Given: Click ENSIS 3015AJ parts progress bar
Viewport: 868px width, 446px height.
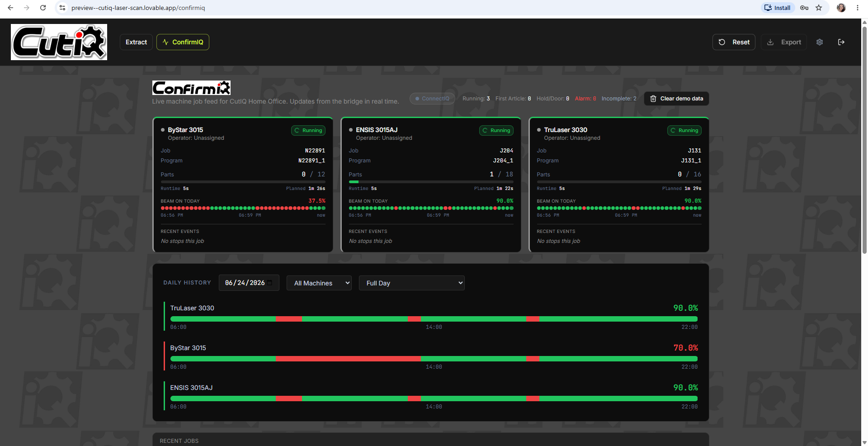Looking at the screenshot, I should pyautogui.click(x=431, y=182).
